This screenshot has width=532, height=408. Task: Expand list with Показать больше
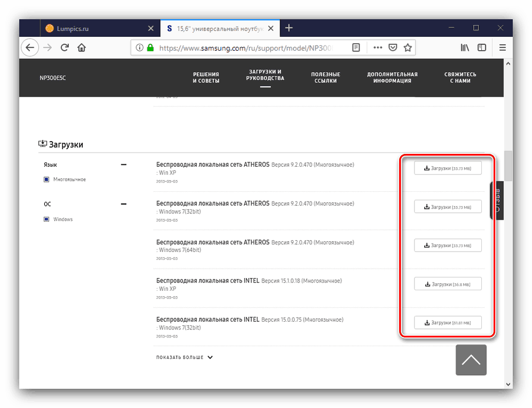[184, 357]
